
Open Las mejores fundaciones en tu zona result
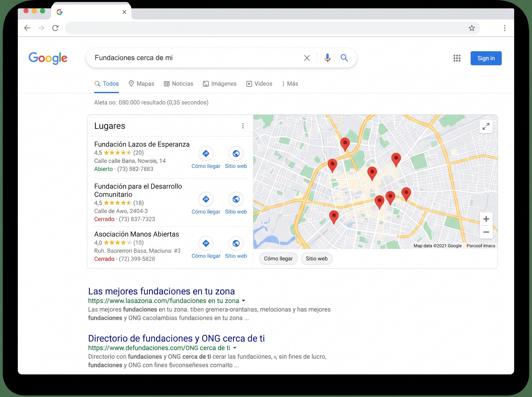[x=161, y=291]
